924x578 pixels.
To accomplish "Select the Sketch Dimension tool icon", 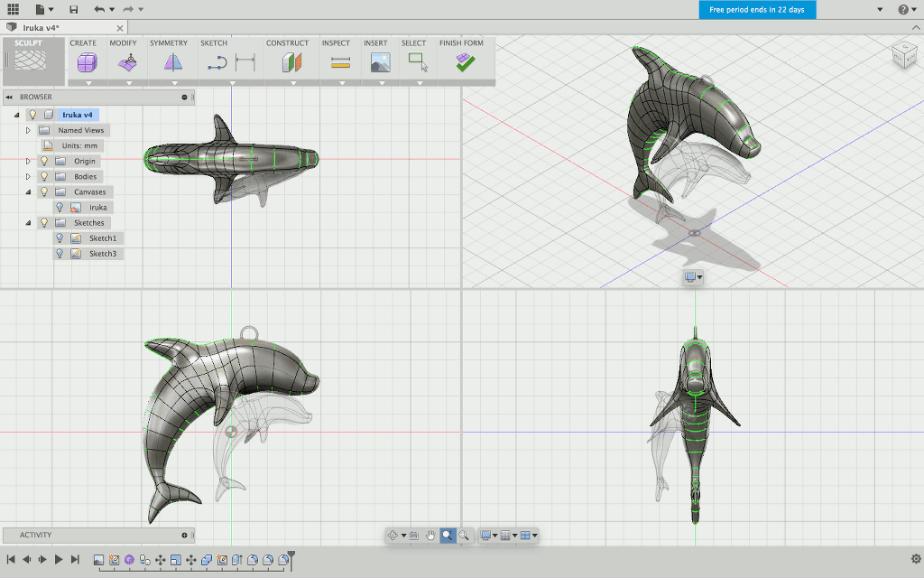I will [x=245, y=62].
